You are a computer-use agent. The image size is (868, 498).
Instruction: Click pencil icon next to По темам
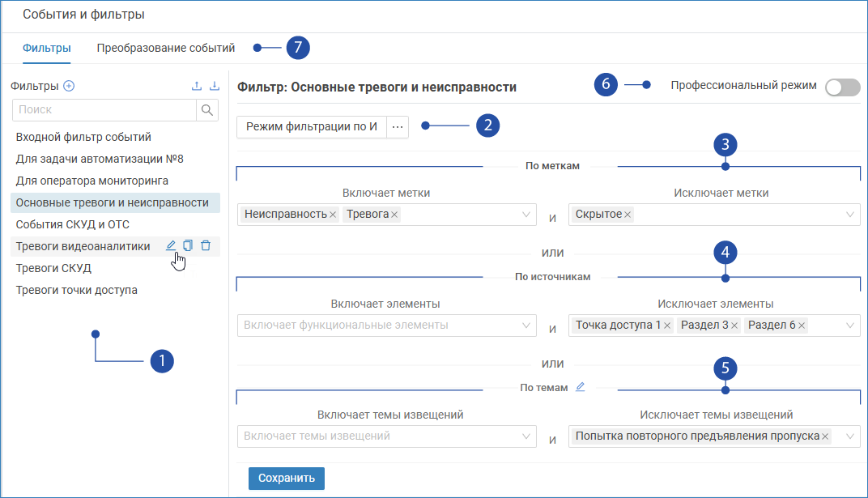[x=579, y=387]
